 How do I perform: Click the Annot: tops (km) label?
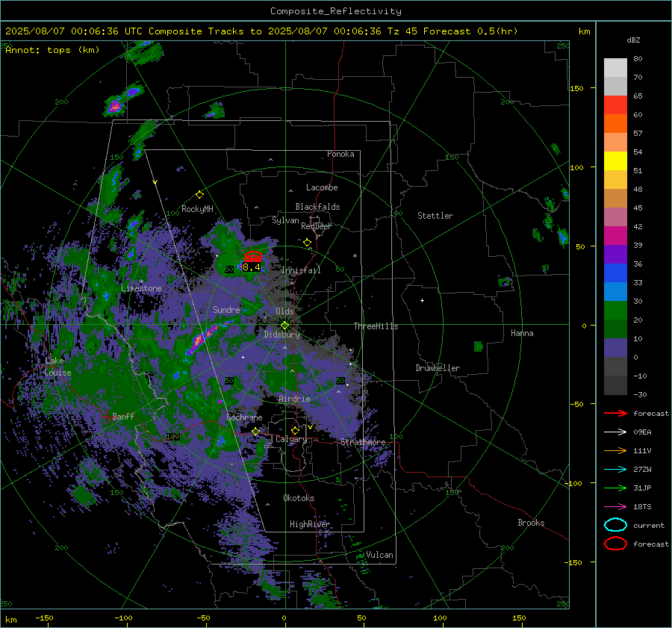[52, 50]
